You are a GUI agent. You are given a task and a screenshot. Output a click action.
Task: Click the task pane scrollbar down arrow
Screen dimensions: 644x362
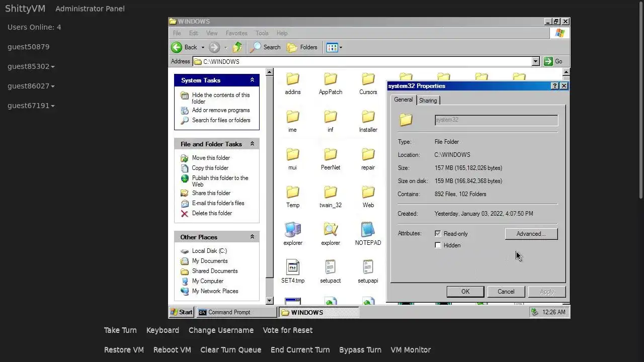(269, 301)
